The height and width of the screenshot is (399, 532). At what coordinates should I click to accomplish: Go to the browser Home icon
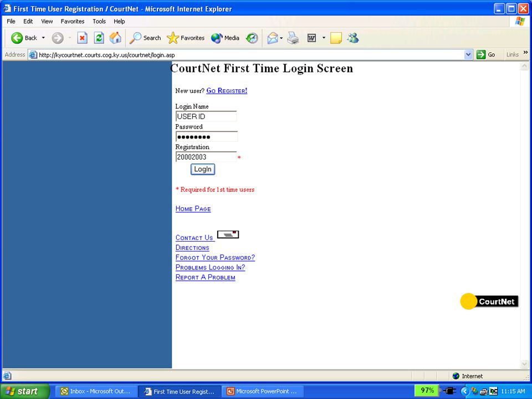click(115, 38)
